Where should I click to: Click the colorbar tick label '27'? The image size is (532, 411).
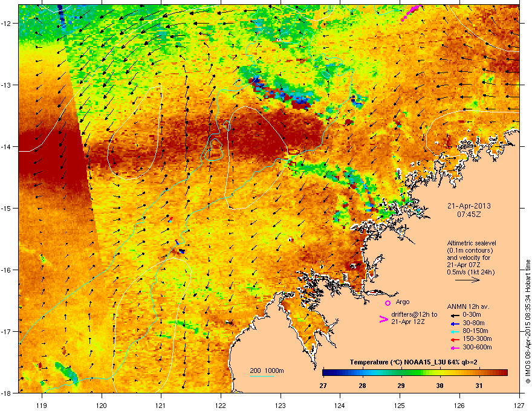coord(323,386)
